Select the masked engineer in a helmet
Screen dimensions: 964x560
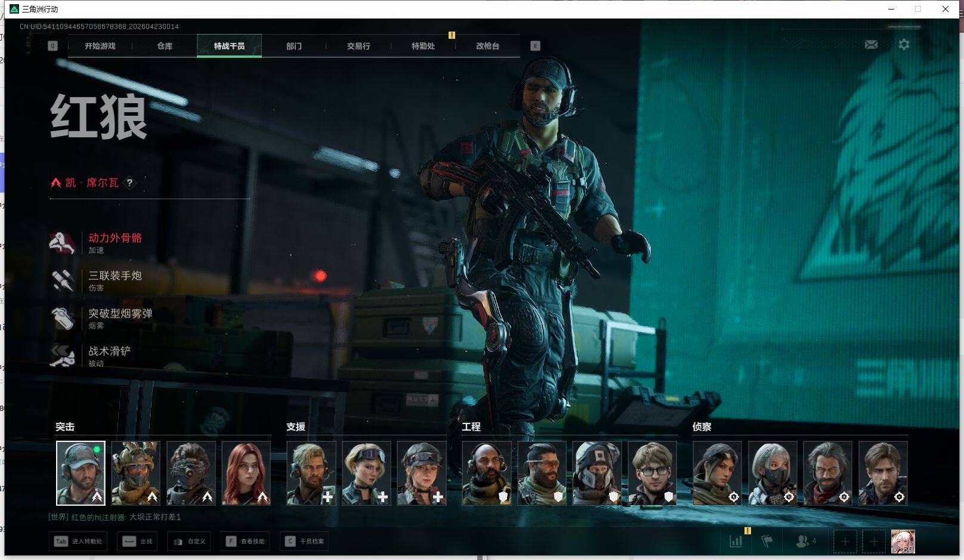(597, 473)
